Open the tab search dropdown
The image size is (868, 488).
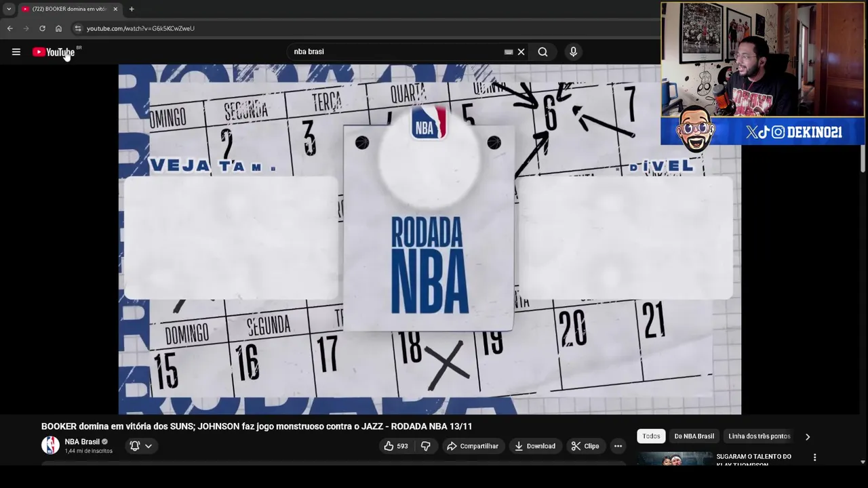pyautogui.click(x=9, y=9)
